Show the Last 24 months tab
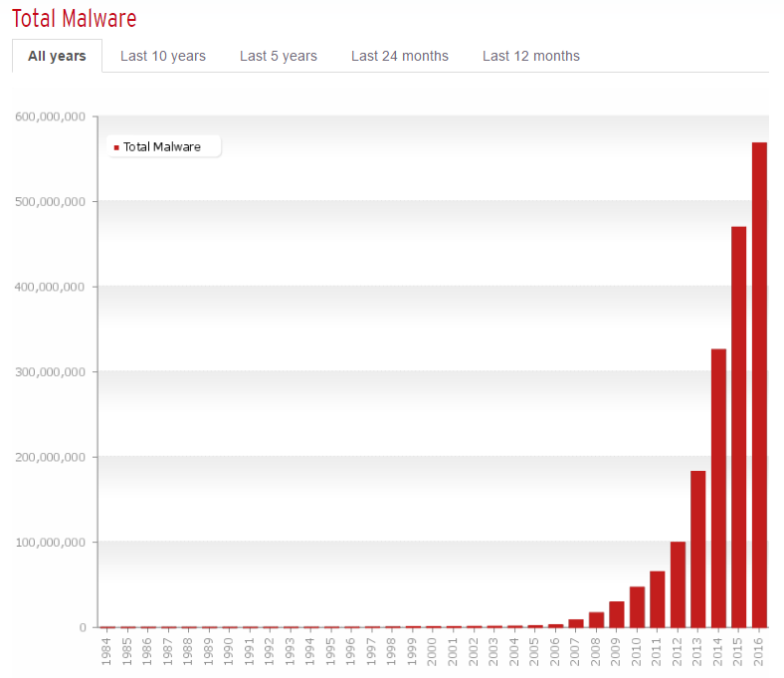 400,56
